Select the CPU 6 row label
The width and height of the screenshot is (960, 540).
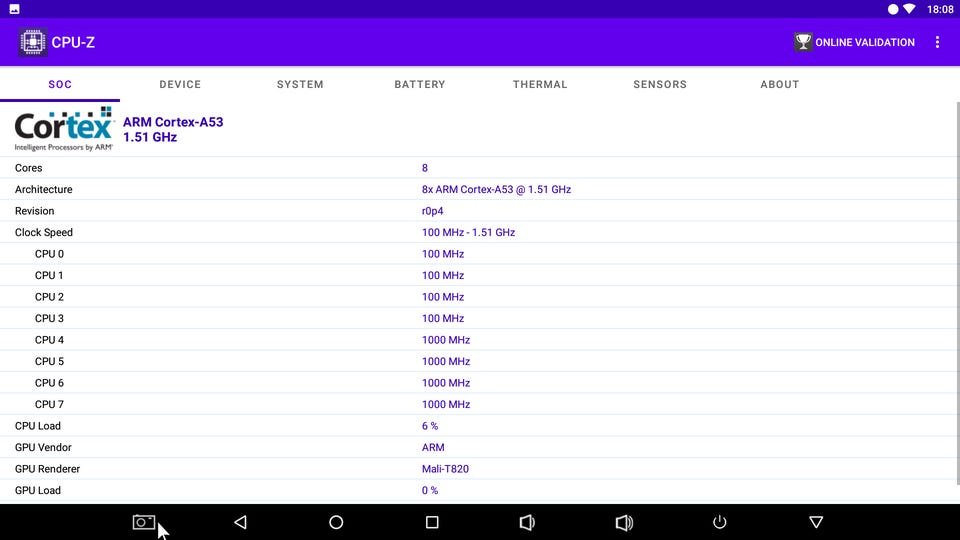pos(49,383)
